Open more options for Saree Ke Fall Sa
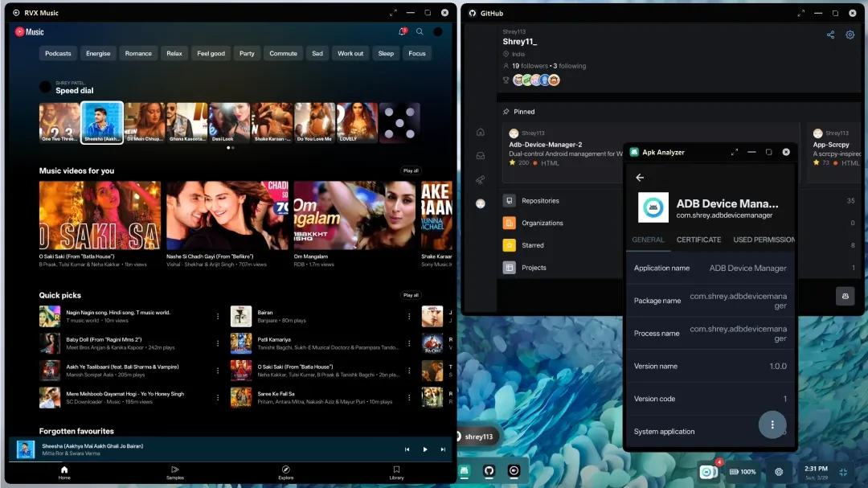Screen dimensions: 868x488 click(409, 398)
